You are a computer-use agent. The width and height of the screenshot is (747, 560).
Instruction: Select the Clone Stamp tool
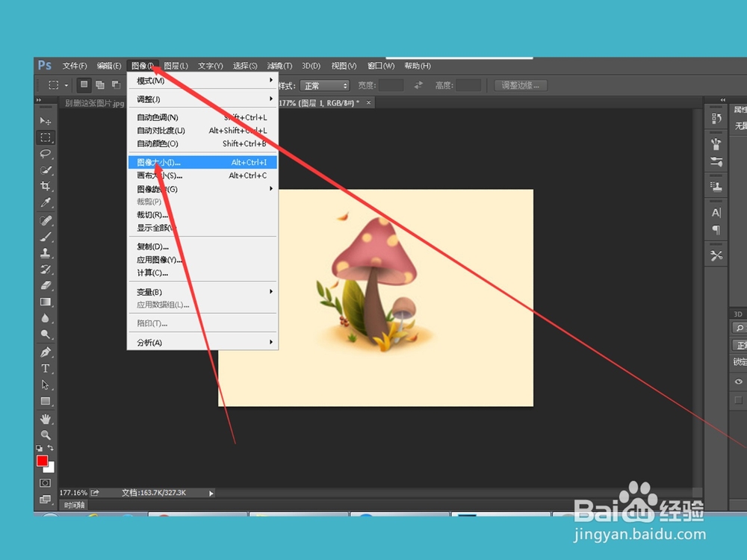point(46,253)
